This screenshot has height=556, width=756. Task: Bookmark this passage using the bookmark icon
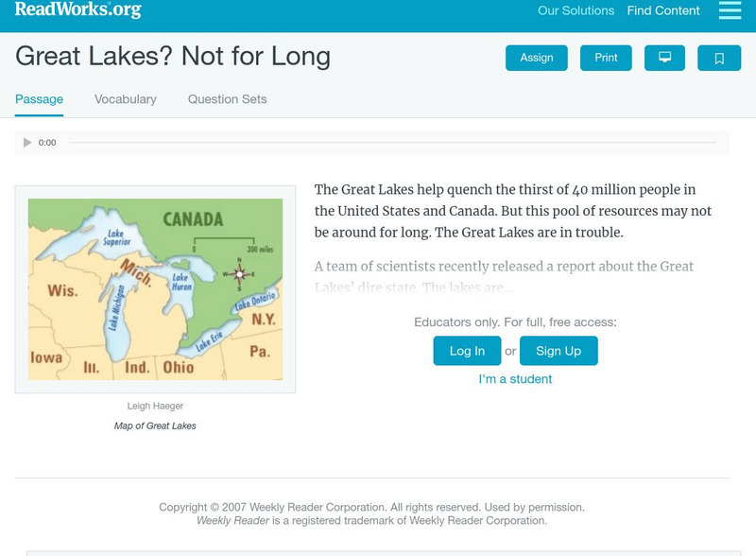coord(719,57)
